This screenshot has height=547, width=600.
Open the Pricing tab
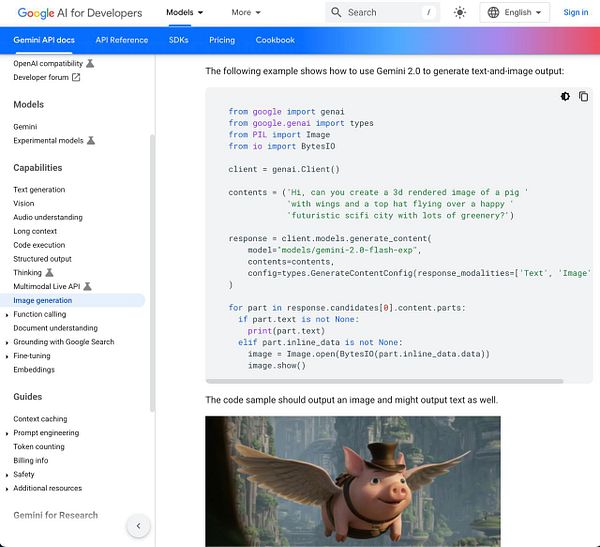(x=222, y=40)
